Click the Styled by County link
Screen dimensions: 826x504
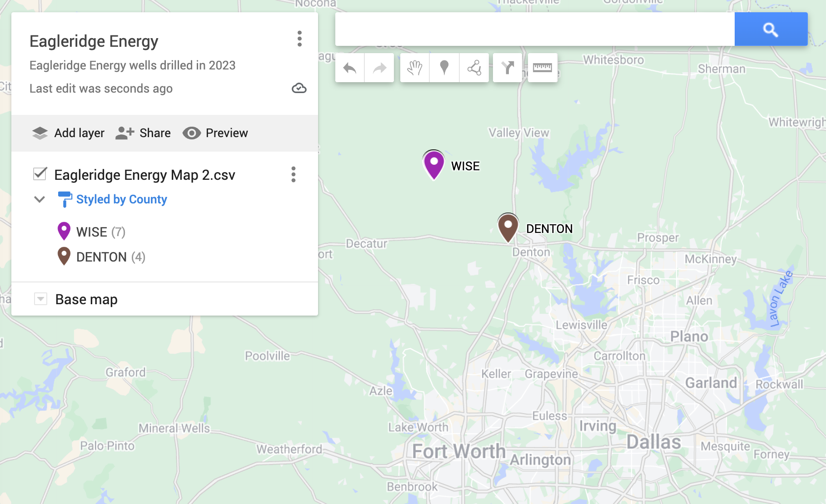(121, 199)
